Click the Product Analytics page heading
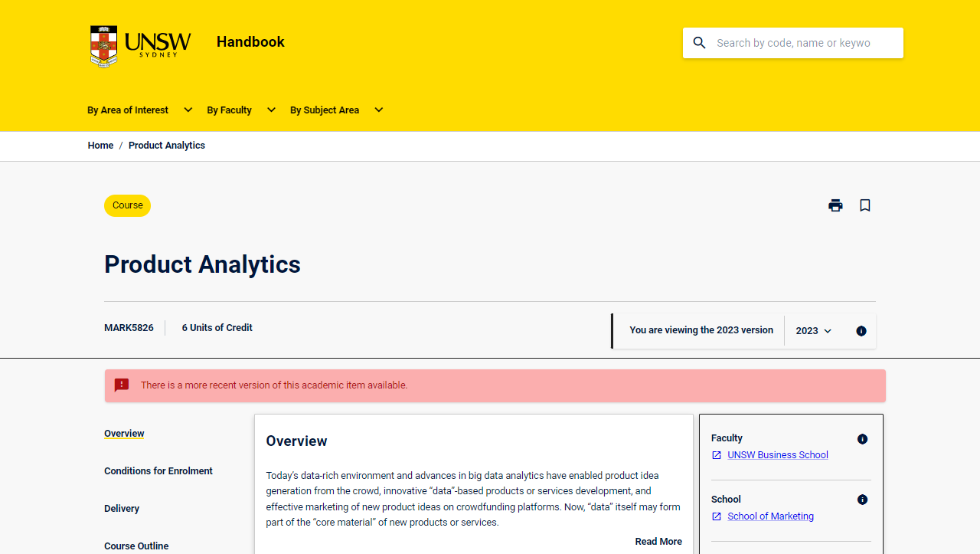 point(202,264)
